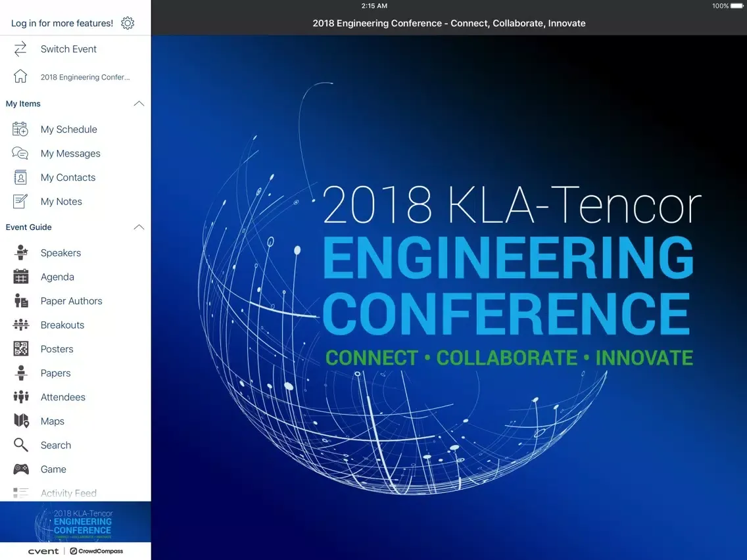
Task: Click the Maps pin icon
Action: [22, 421]
